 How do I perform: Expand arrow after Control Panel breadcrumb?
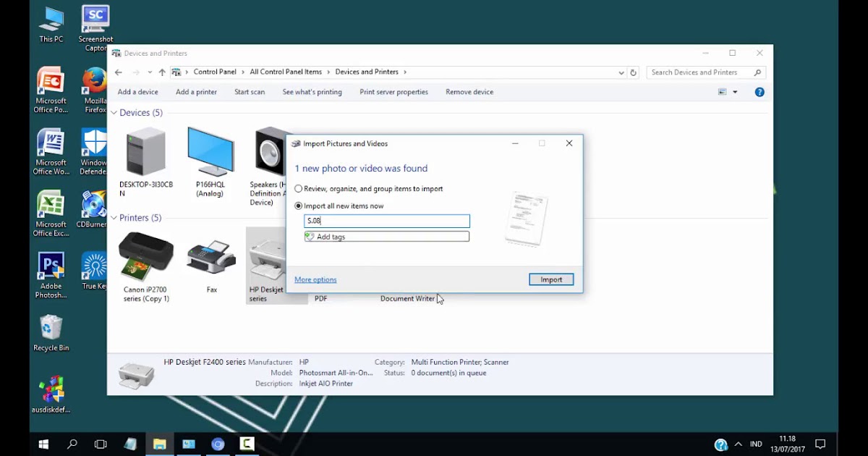243,72
